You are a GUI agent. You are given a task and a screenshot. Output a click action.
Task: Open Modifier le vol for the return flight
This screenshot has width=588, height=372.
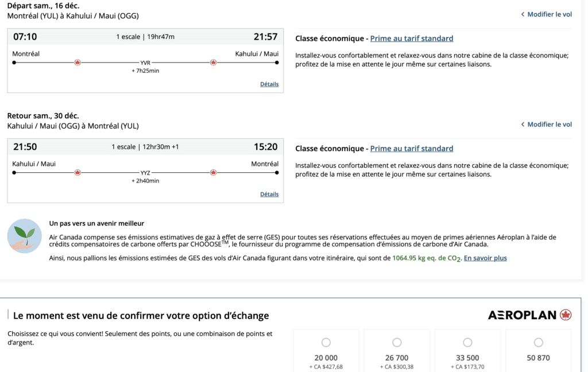[x=550, y=125]
